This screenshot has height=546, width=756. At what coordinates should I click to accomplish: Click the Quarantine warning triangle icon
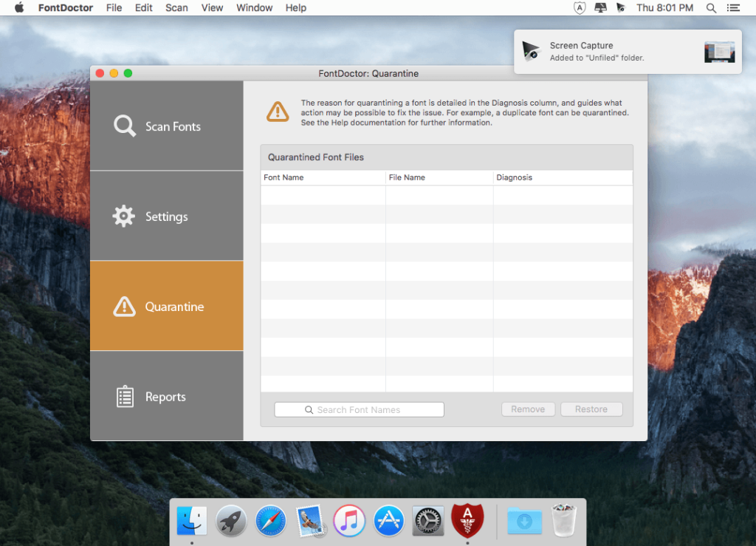coord(124,306)
